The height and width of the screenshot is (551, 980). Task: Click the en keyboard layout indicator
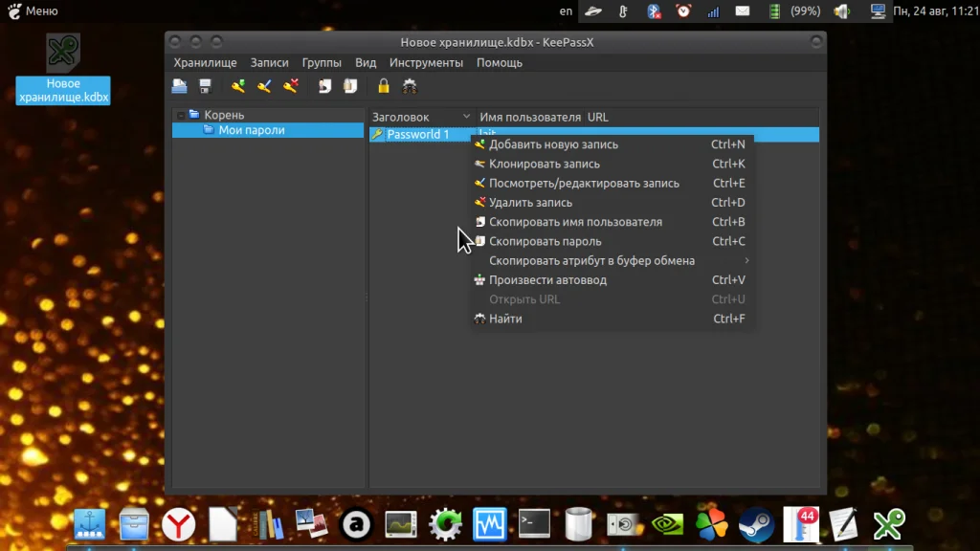coord(566,11)
